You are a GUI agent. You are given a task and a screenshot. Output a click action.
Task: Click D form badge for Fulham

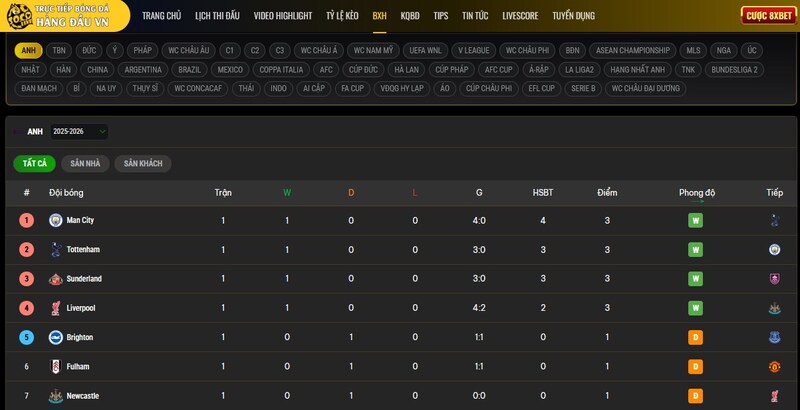pos(695,367)
